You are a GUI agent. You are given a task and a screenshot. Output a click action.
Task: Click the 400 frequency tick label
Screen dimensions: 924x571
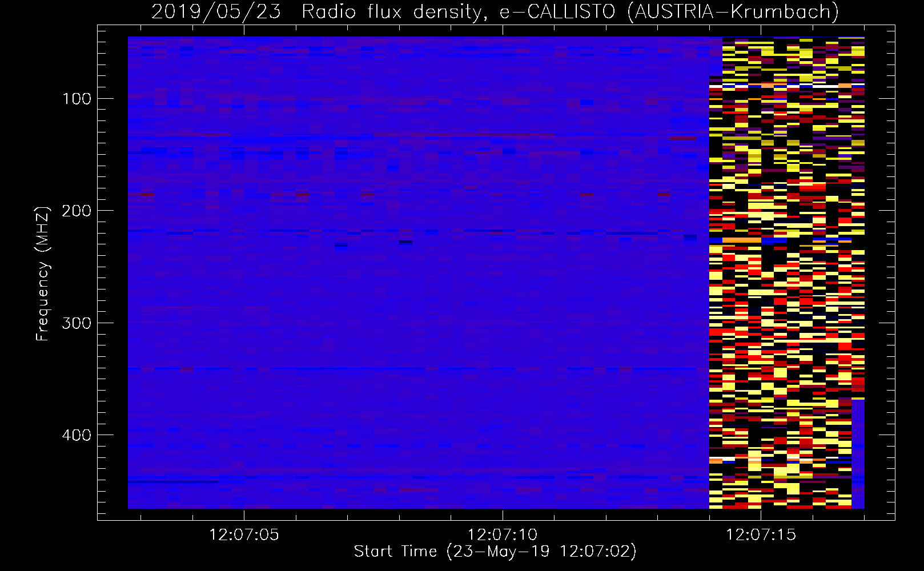[x=77, y=435]
